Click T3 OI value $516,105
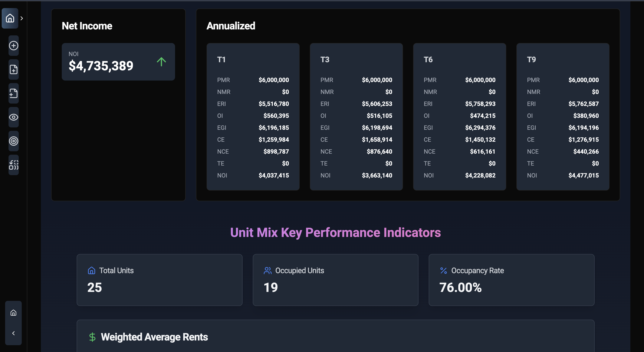 [x=379, y=116]
